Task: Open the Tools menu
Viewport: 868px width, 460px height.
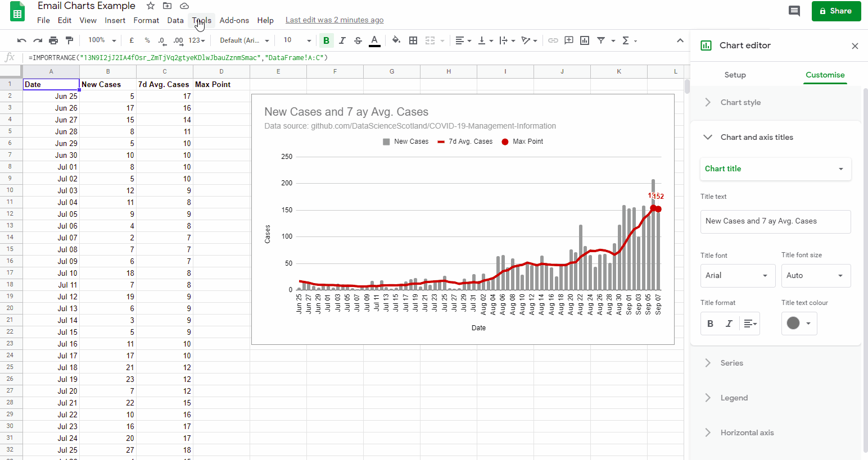Action: click(201, 20)
